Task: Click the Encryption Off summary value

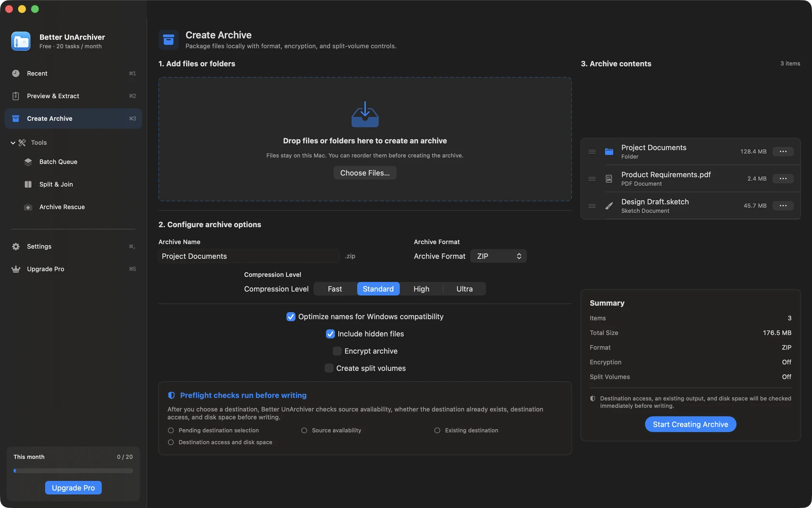Action: [x=787, y=362]
